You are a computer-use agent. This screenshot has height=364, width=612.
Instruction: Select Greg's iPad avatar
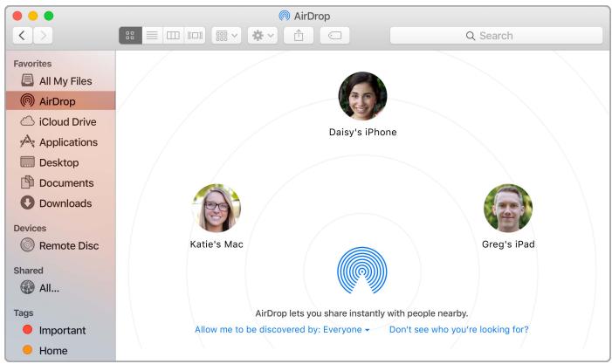point(508,208)
